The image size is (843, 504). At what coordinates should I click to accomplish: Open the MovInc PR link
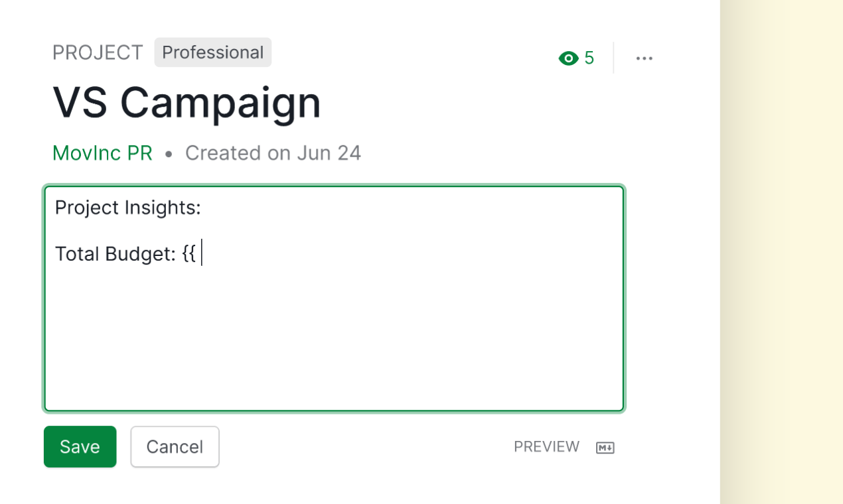pyautogui.click(x=102, y=153)
